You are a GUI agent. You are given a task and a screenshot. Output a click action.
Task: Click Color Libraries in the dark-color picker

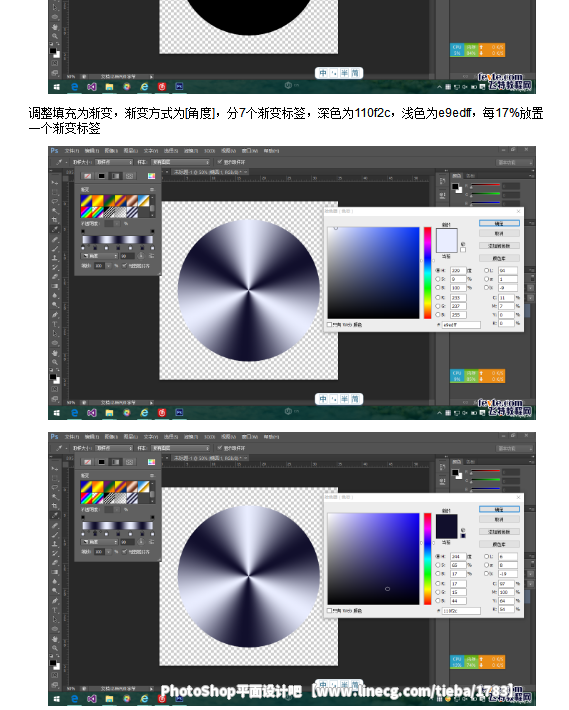point(499,544)
